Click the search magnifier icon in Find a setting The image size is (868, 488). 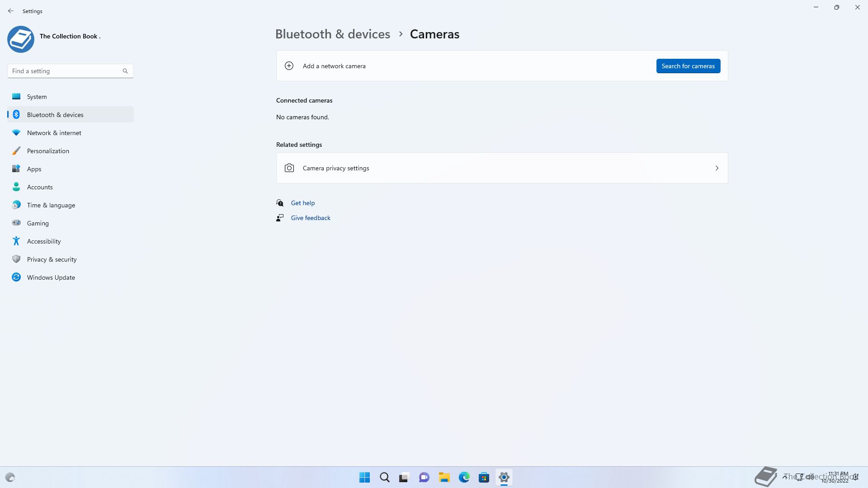(x=125, y=71)
